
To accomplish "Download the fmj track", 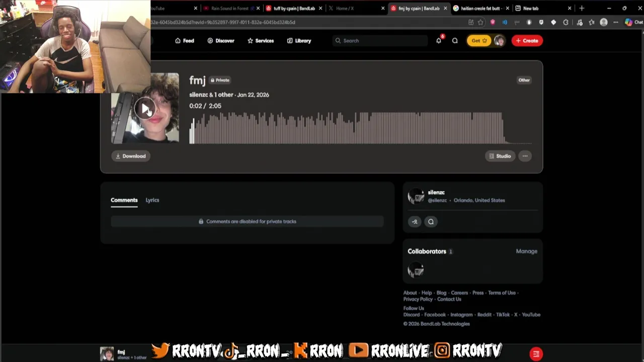I will pos(131,156).
